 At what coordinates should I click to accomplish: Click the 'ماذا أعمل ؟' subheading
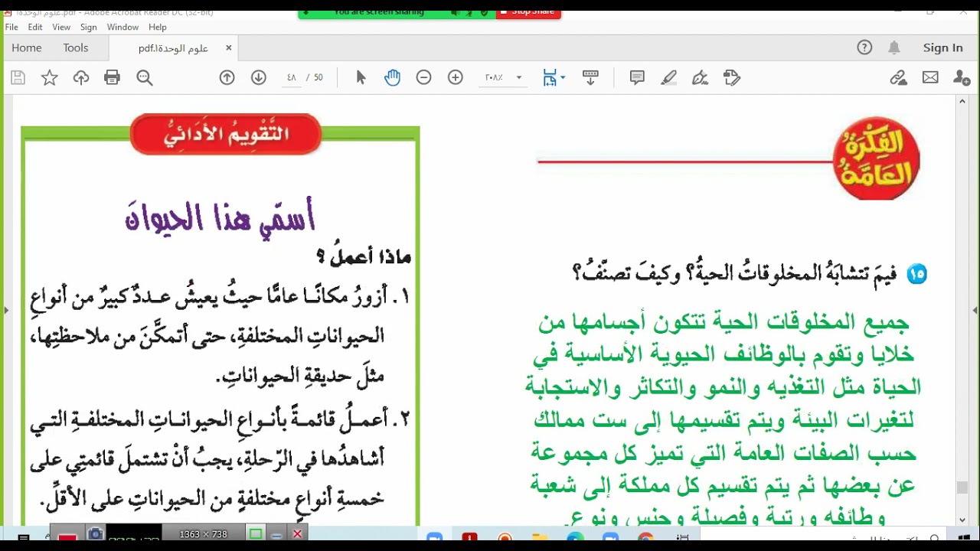coord(364,256)
